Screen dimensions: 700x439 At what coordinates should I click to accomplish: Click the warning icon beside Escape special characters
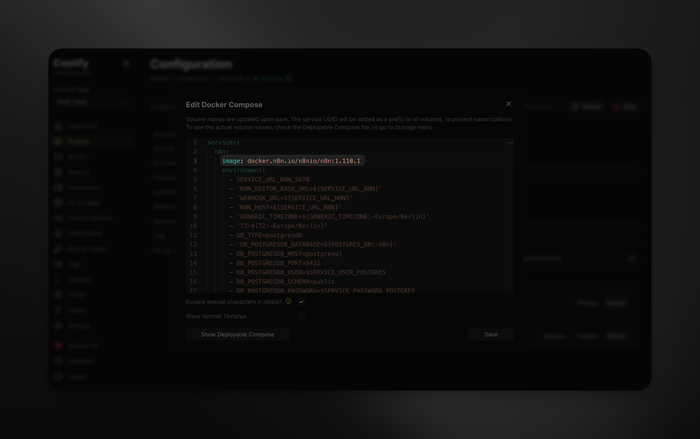pyautogui.click(x=289, y=301)
